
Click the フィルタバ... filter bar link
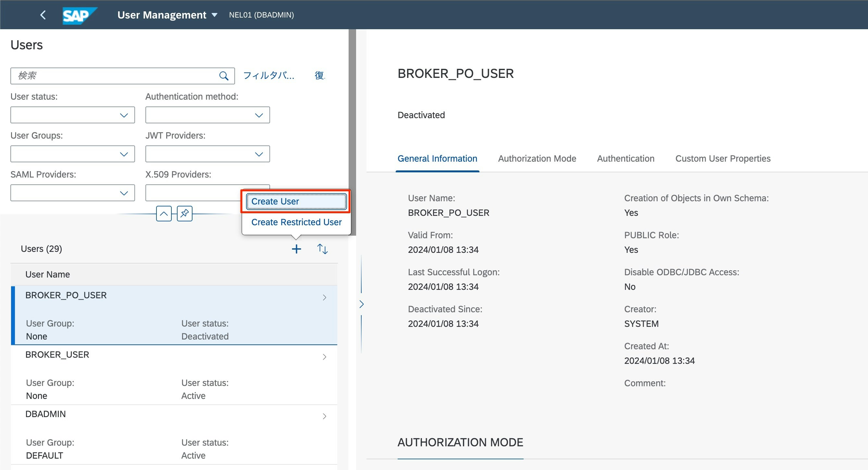268,76
